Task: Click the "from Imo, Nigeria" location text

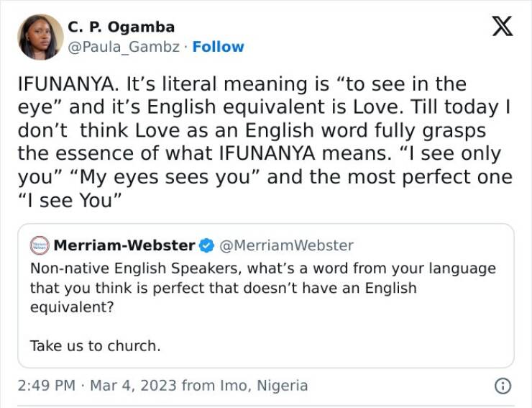Action: [x=244, y=386]
